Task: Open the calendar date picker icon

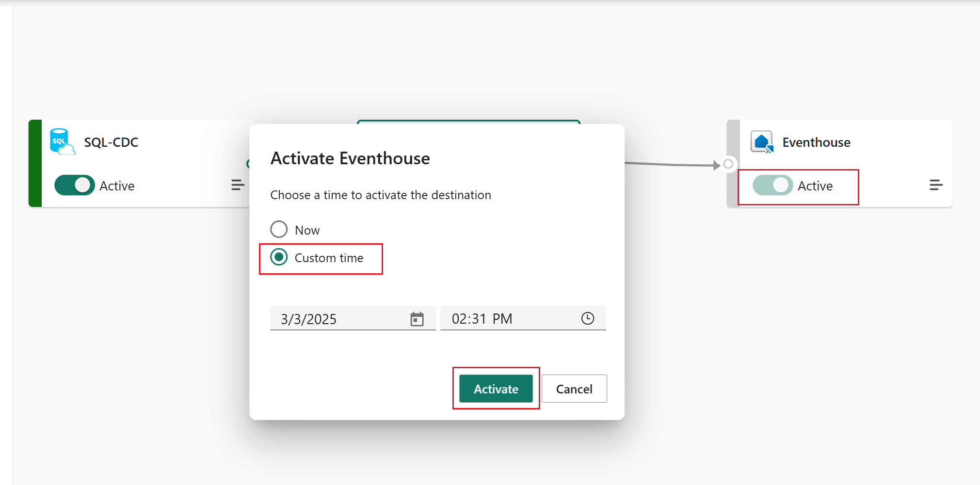Action: pyautogui.click(x=417, y=319)
